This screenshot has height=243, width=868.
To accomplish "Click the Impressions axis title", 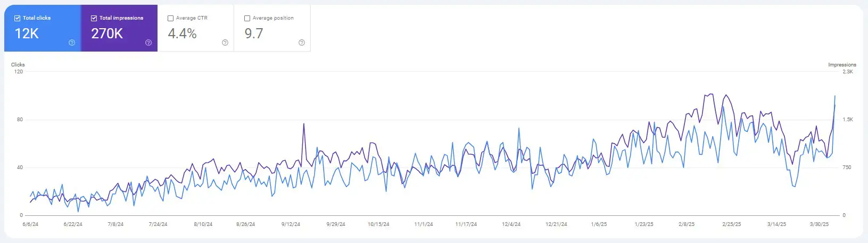I will tap(842, 65).
